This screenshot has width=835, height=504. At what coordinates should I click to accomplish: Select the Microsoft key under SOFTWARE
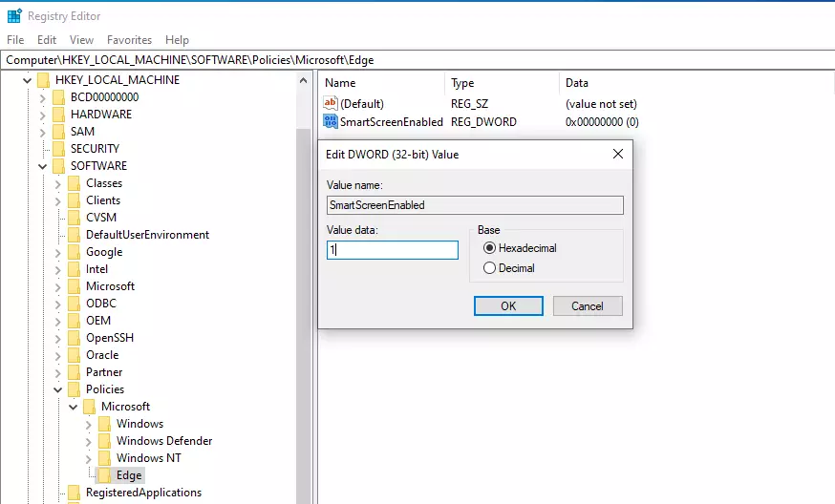110,286
